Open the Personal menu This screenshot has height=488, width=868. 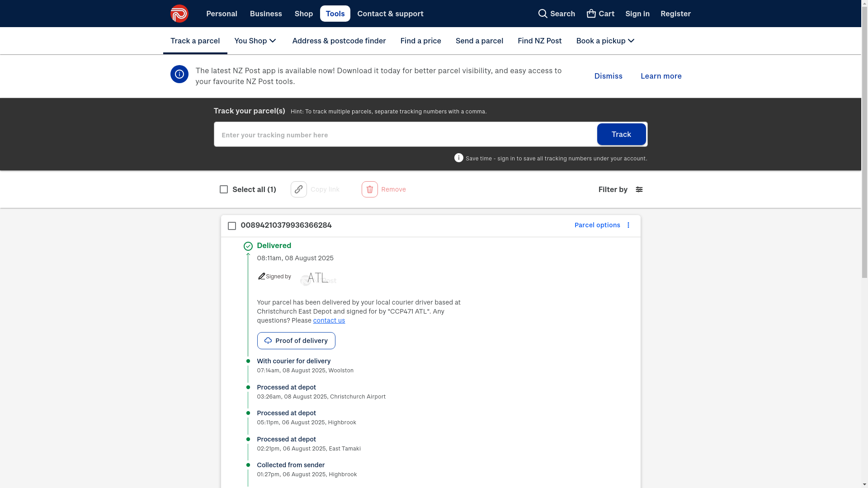tap(222, 14)
